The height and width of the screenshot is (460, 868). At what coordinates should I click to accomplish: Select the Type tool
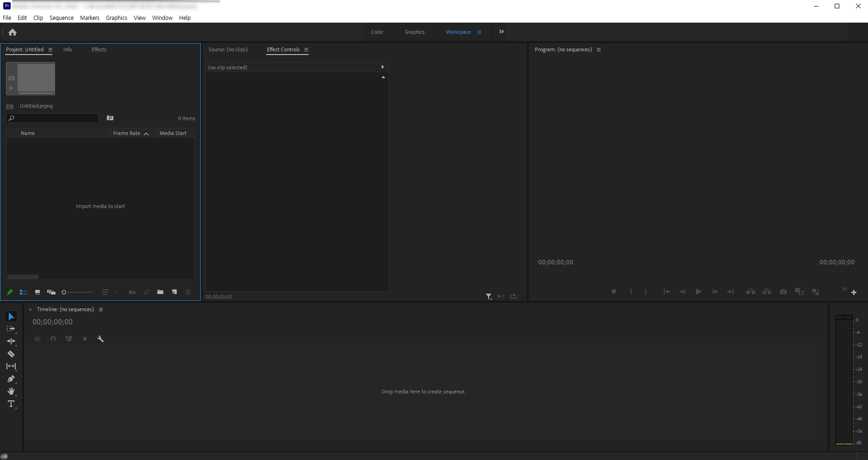coord(11,404)
